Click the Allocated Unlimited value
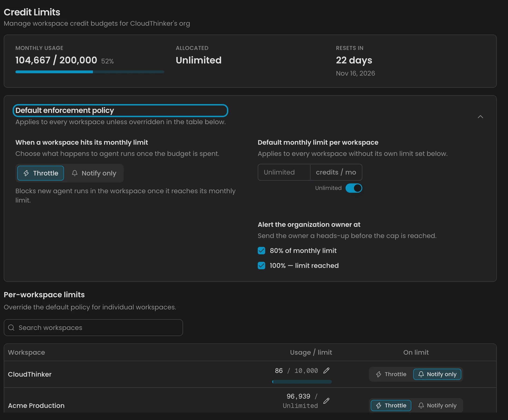 point(199,60)
